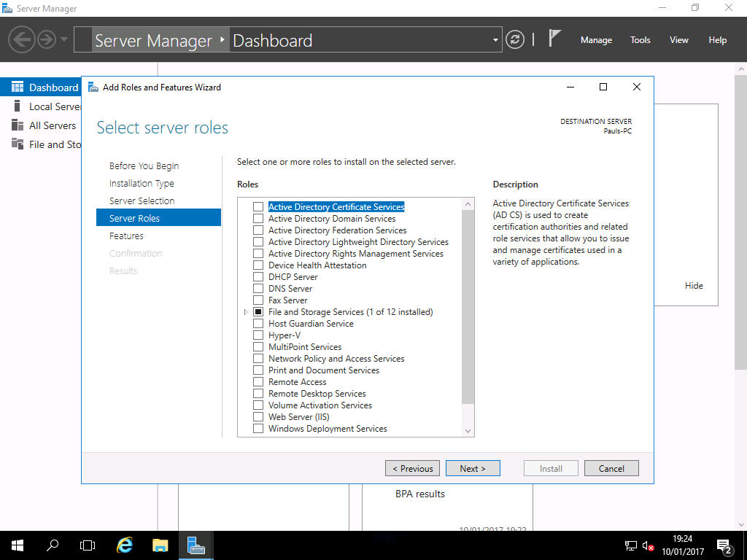Open the View menu

pos(679,40)
